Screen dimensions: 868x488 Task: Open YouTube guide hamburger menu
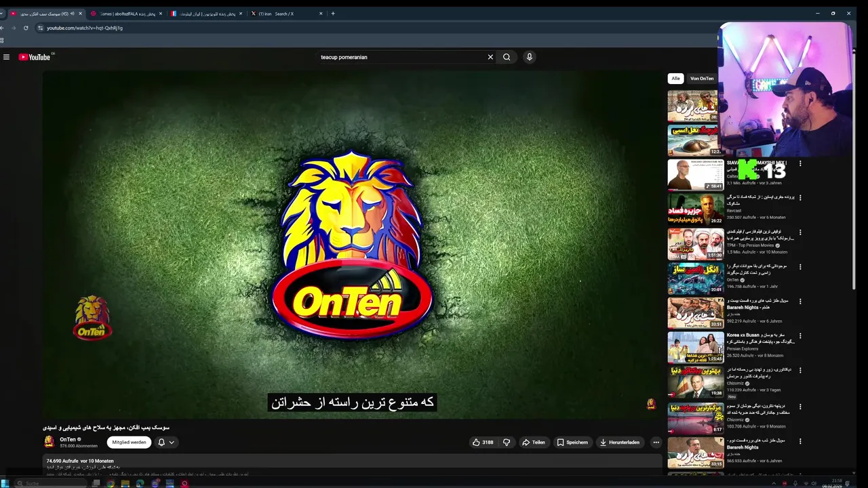(x=6, y=57)
